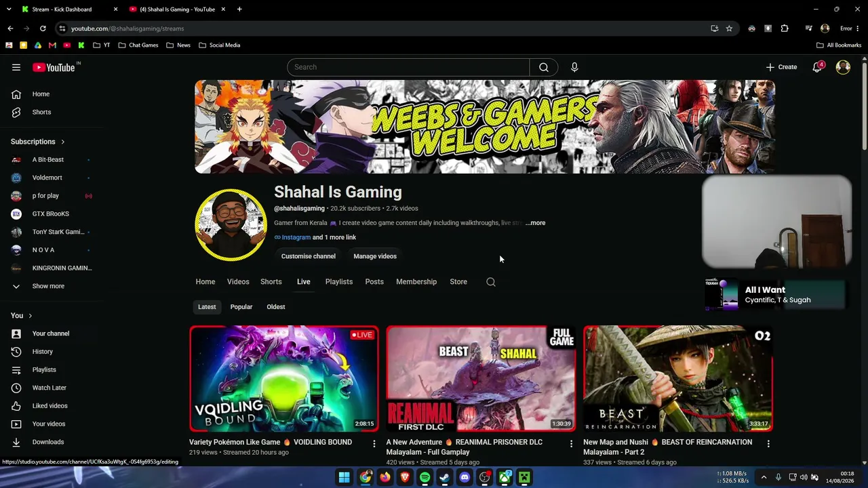
Task: Click the YouTube search input field
Action: pyautogui.click(x=409, y=67)
